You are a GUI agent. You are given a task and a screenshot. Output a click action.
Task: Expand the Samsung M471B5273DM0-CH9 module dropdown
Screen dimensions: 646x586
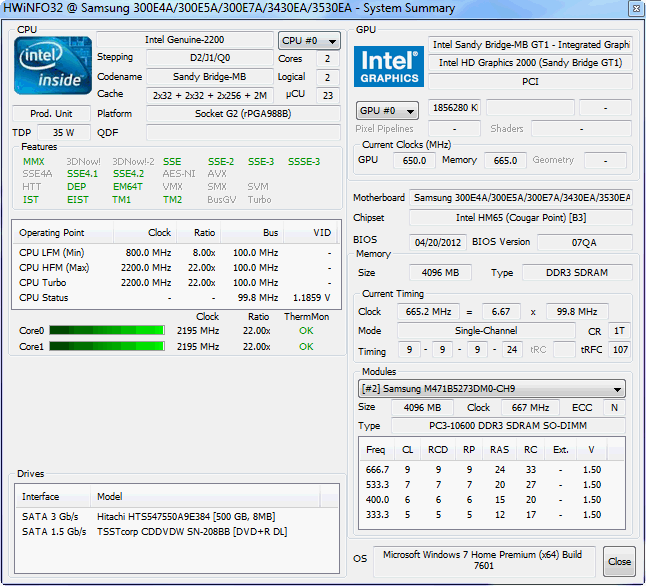[x=492, y=389]
